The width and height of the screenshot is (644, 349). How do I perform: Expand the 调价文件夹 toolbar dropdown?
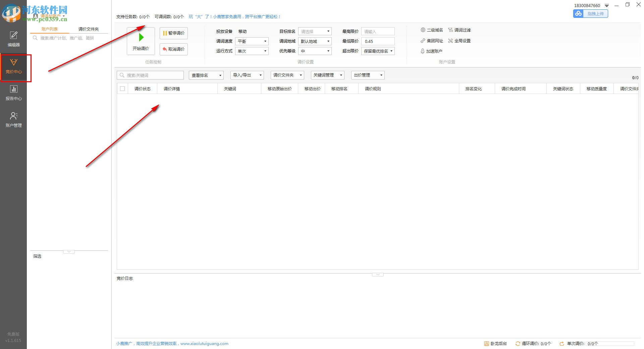287,75
